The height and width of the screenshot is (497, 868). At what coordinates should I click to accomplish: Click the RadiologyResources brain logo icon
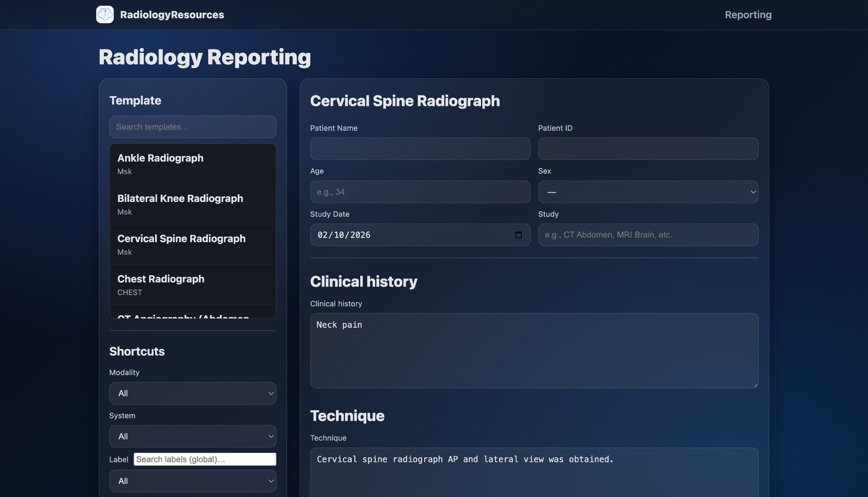[105, 15]
